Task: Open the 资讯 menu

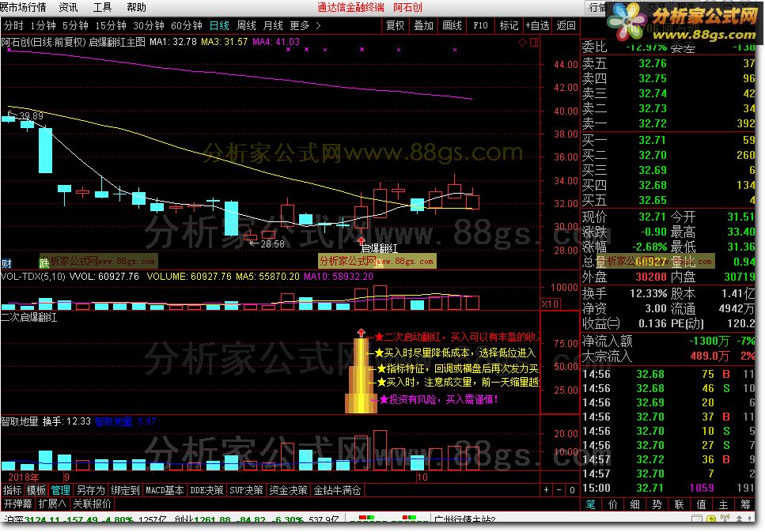Action: [x=68, y=7]
